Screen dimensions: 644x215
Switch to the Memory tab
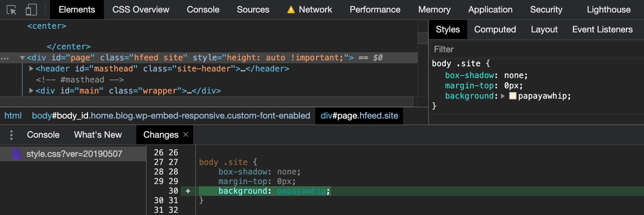point(434,10)
